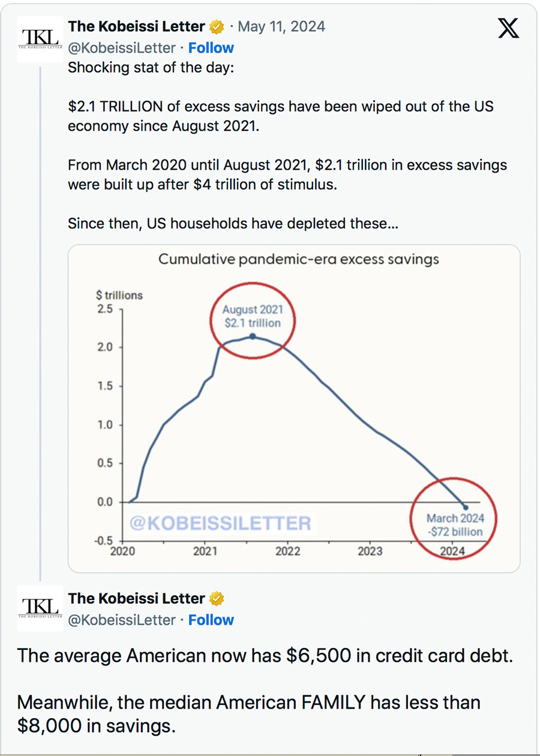
Task: Open The Kobeissi Letter name in second tweet
Action: 137,599
